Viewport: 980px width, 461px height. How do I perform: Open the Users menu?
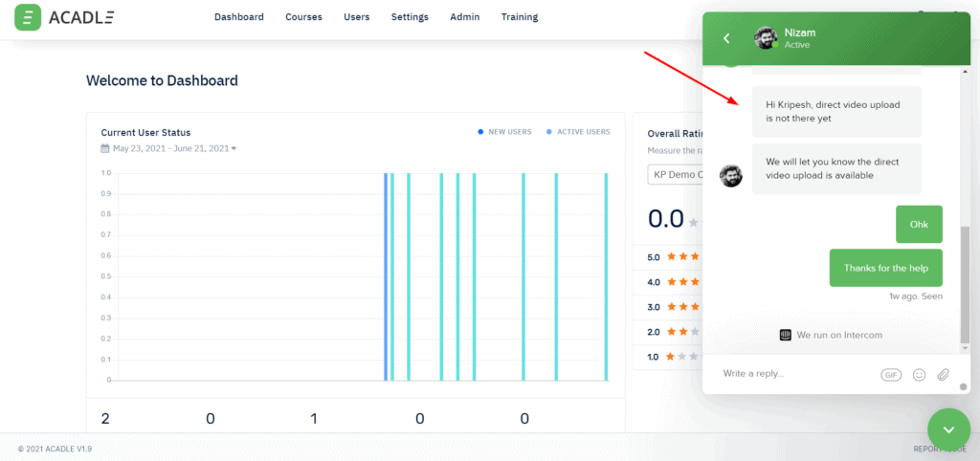[356, 17]
